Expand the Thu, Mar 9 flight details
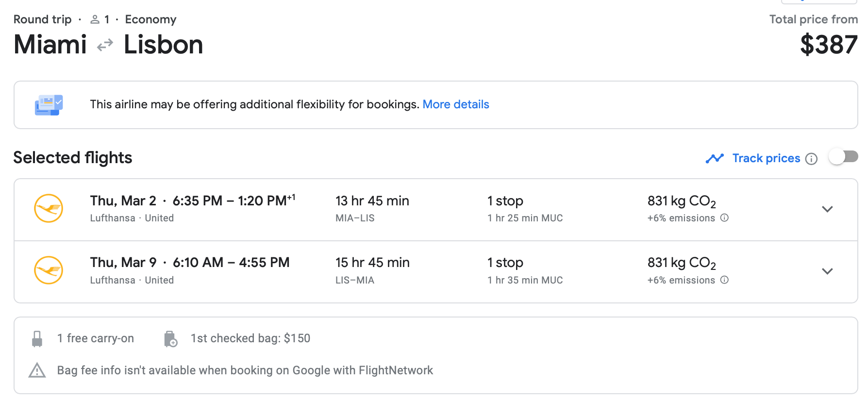The height and width of the screenshot is (401, 868). [x=827, y=271]
